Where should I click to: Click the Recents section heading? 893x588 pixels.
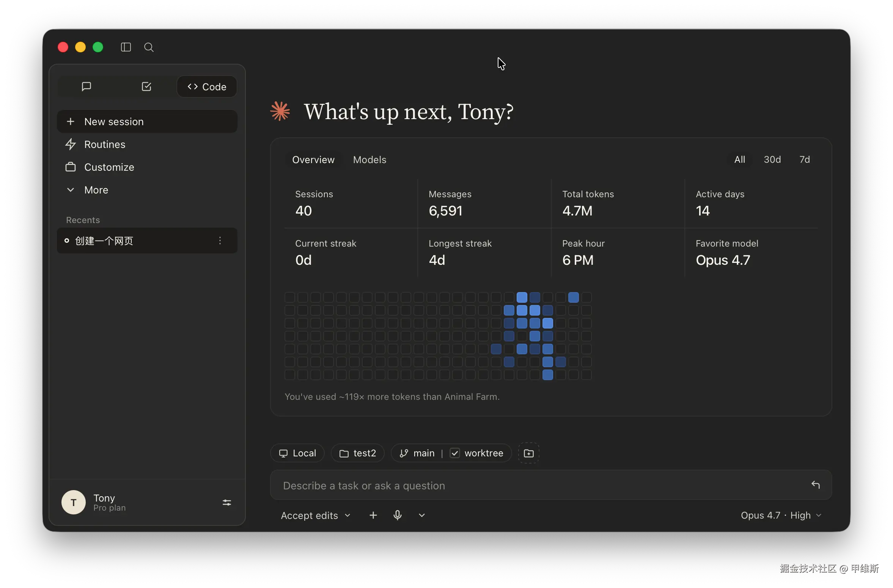click(x=83, y=220)
